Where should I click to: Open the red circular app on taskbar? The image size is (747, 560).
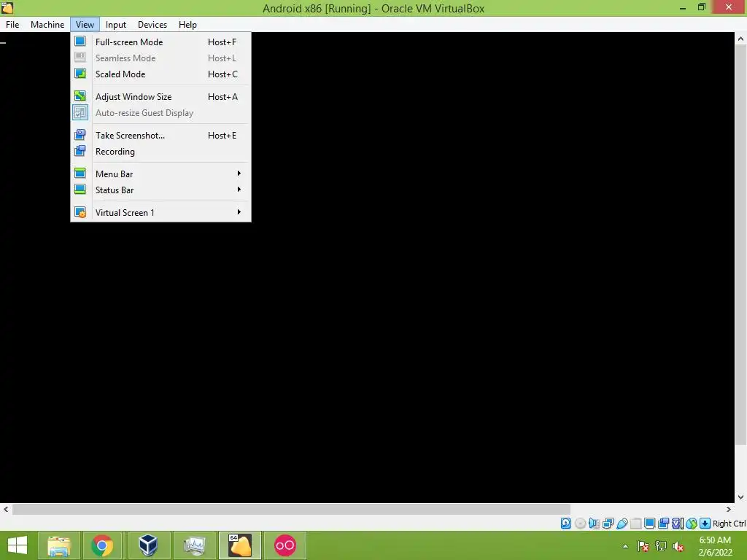click(x=285, y=545)
